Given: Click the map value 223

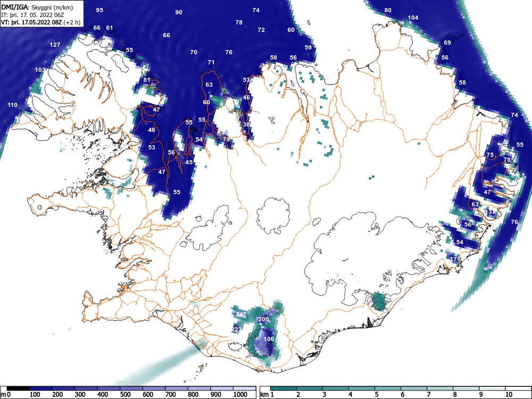Looking at the screenshot, I should coord(237,329).
